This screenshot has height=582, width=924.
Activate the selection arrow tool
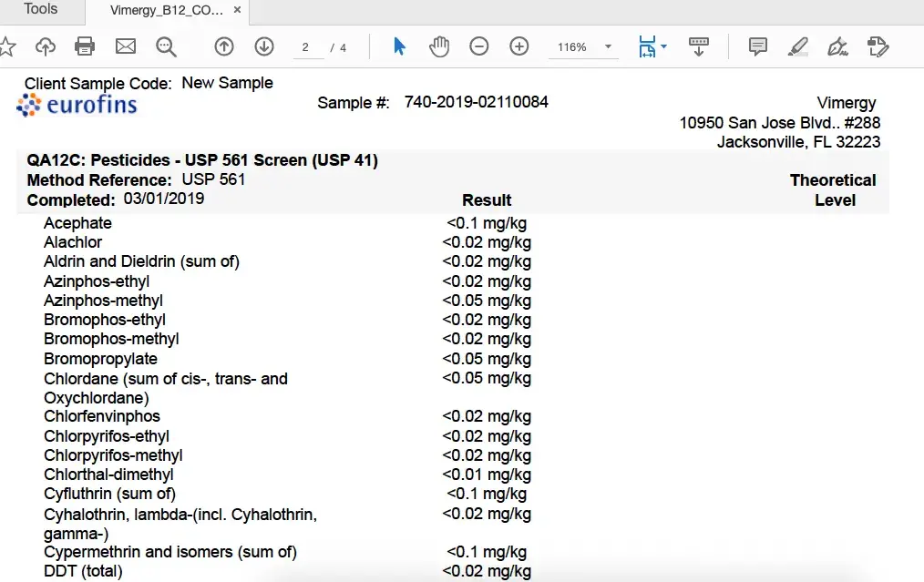tap(399, 46)
